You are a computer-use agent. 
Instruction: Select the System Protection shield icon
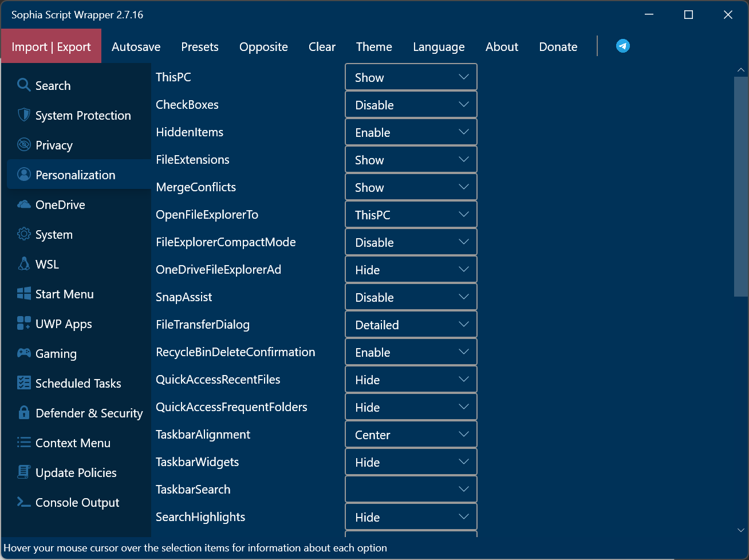[x=23, y=115]
